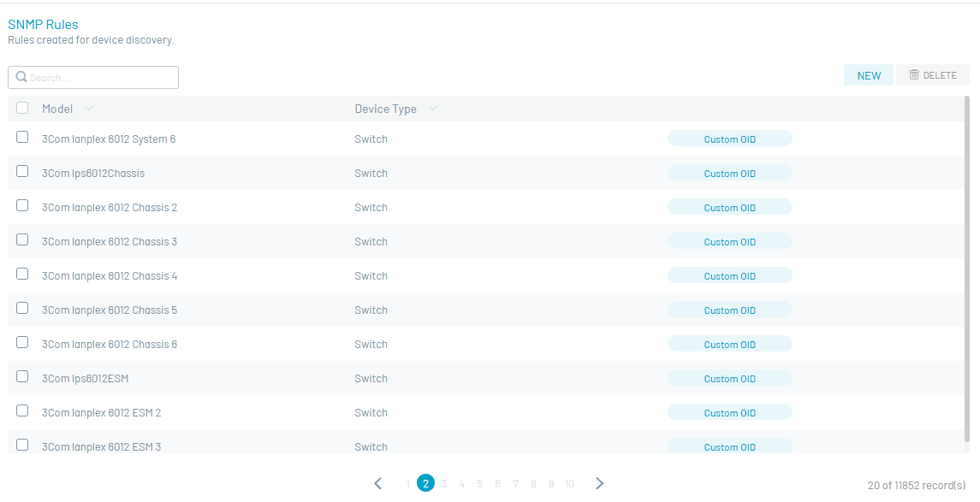This screenshot has width=980, height=502.
Task: Click model name 3Com lanplex 6012 Chassis 5
Action: [110, 310]
